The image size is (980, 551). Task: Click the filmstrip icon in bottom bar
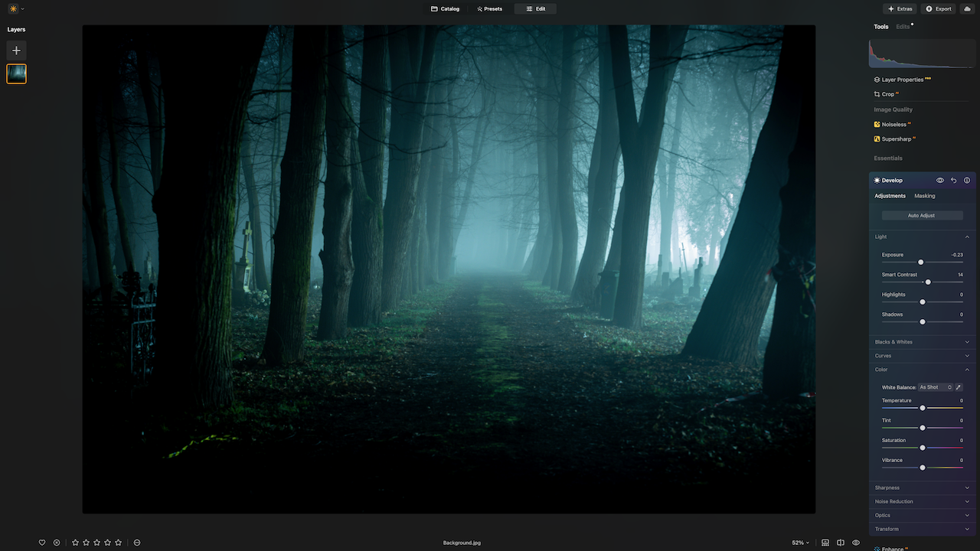(825, 543)
